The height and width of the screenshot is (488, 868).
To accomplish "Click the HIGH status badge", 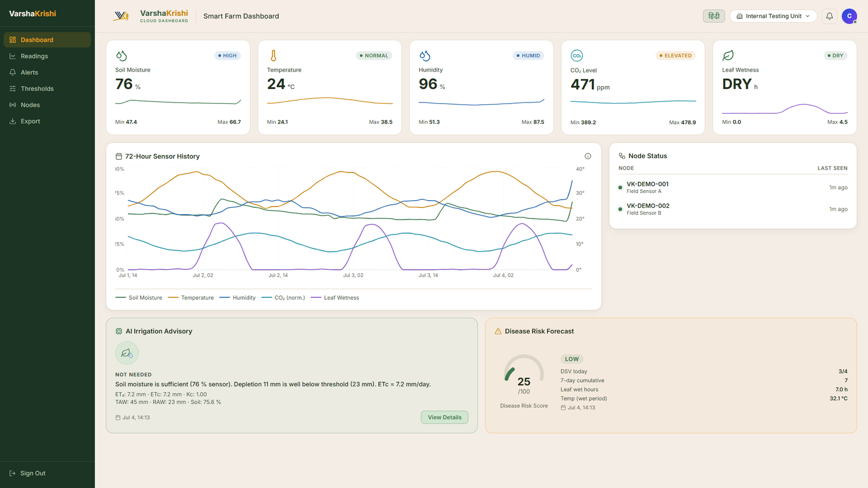I will 227,55.
